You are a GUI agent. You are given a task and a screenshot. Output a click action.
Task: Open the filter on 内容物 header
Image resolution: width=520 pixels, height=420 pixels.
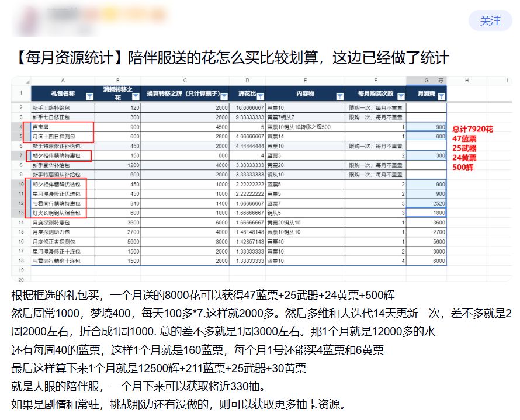coord(339,96)
